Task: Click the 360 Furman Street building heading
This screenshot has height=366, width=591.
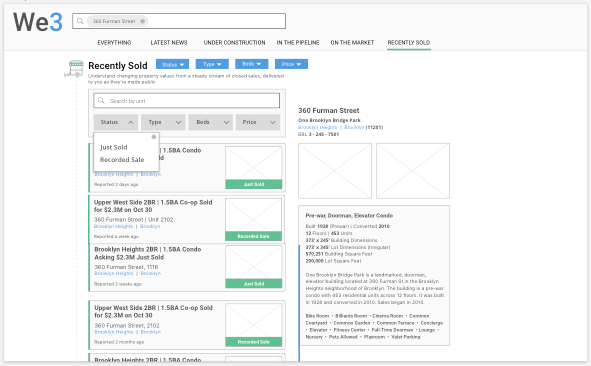Action: coord(329,110)
